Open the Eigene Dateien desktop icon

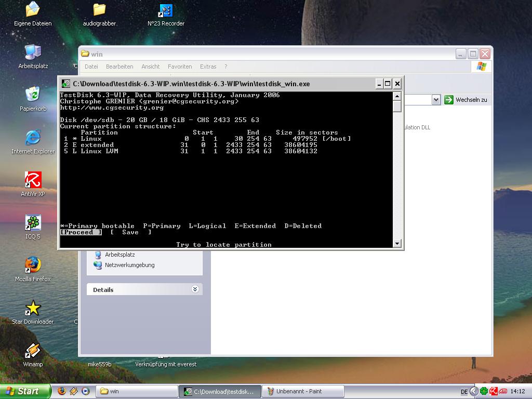[x=33, y=14]
